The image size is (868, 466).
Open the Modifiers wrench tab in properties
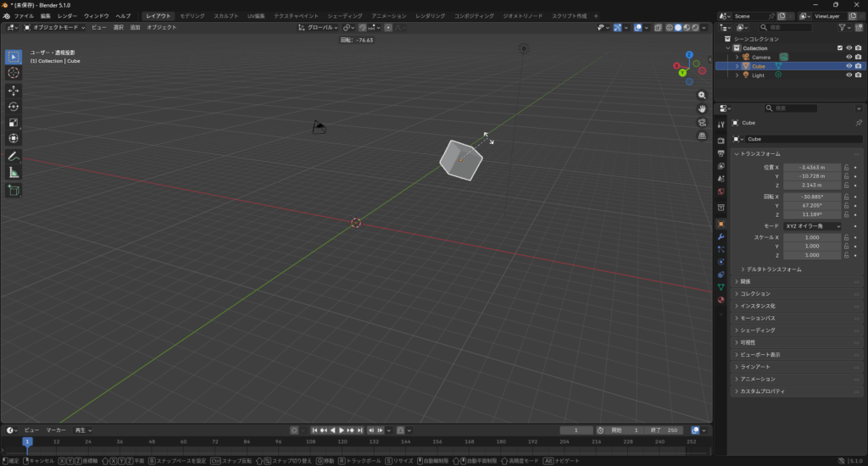pos(721,236)
